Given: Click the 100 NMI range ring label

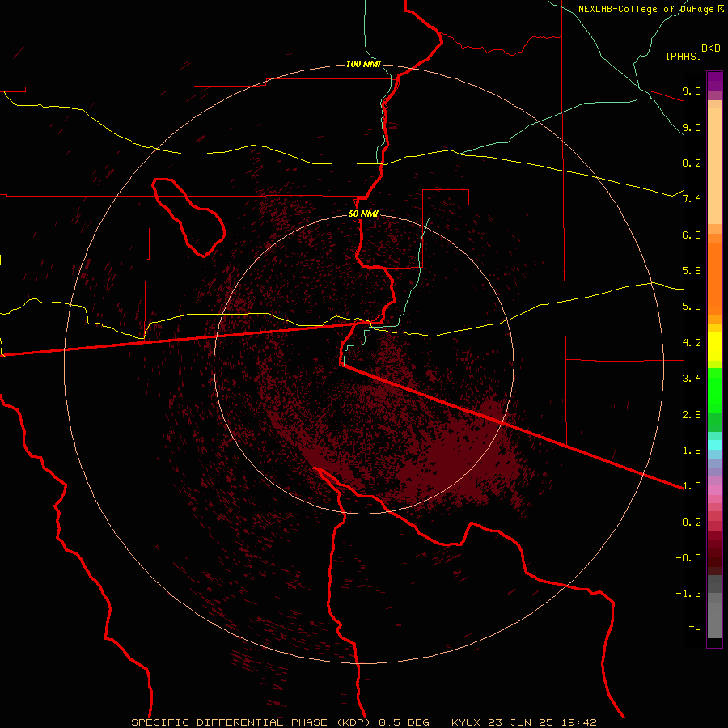Looking at the screenshot, I should coord(363,64).
